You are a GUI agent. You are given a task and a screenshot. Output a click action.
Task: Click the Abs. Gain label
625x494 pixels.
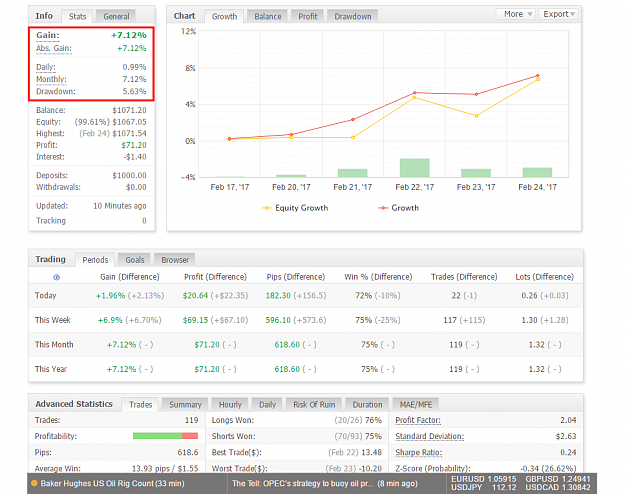(54, 48)
